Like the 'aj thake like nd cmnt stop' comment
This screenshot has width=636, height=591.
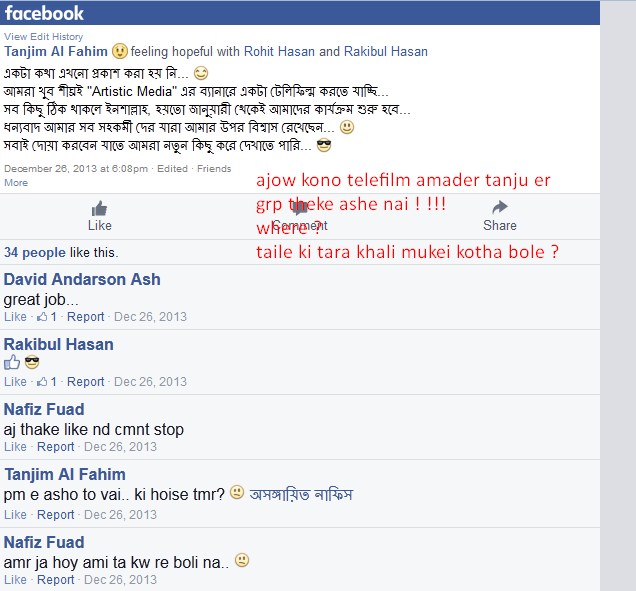[x=15, y=447]
